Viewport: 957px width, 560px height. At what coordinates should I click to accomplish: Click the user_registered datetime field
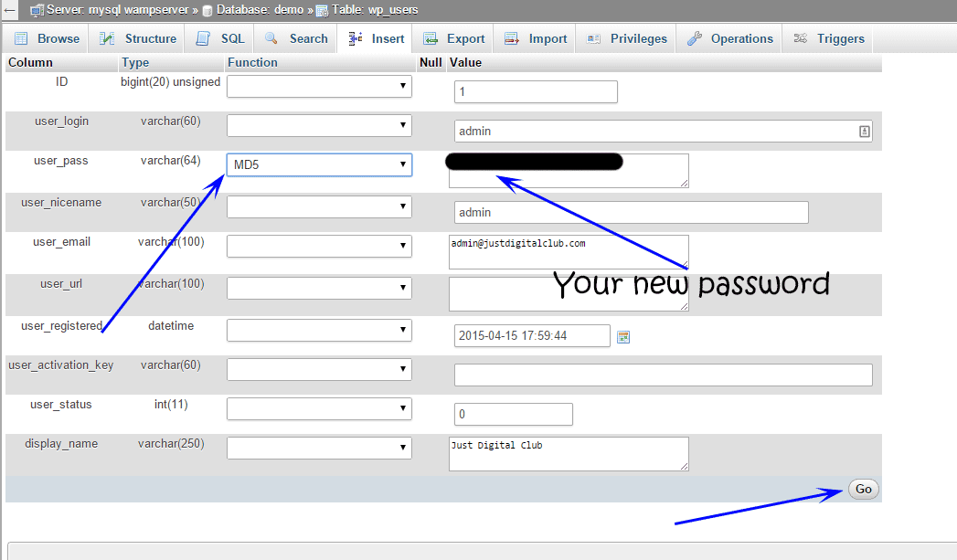click(x=532, y=335)
